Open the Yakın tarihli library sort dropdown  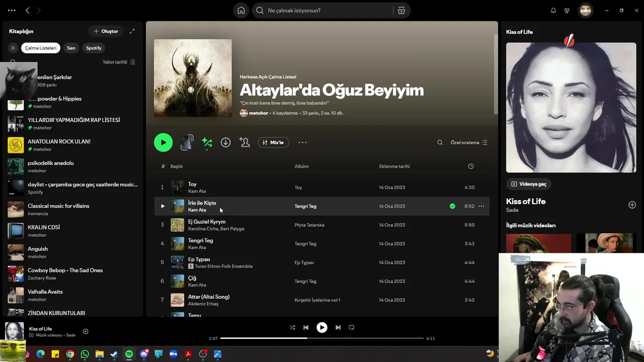pyautogui.click(x=119, y=62)
